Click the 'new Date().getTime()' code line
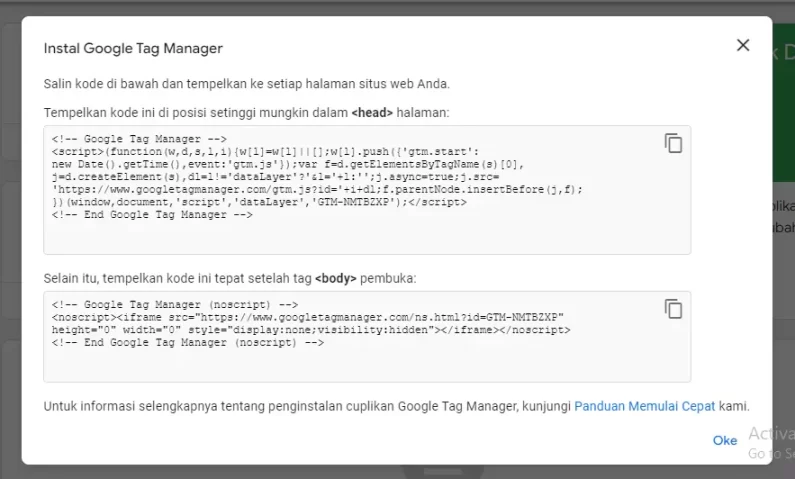 pyautogui.click(x=288, y=164)
